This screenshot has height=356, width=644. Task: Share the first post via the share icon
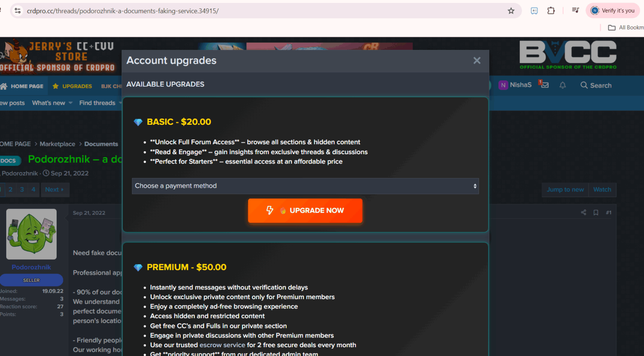(583, 212)
